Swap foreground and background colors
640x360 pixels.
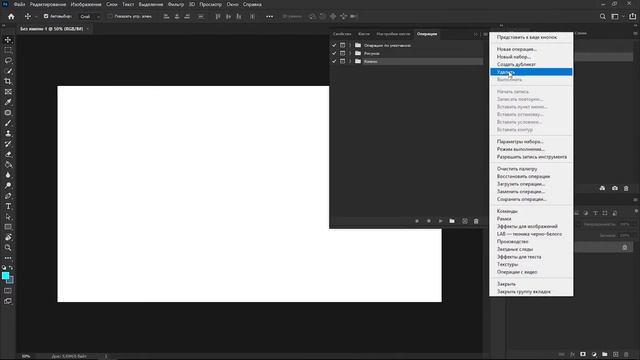pyautogui.click(x=11, y=268)
